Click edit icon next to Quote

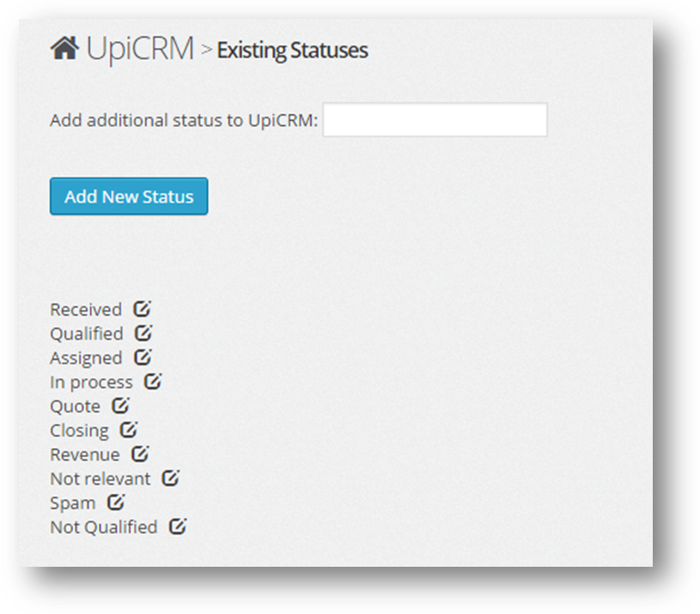pyautogui.click(x=120, y=405)
